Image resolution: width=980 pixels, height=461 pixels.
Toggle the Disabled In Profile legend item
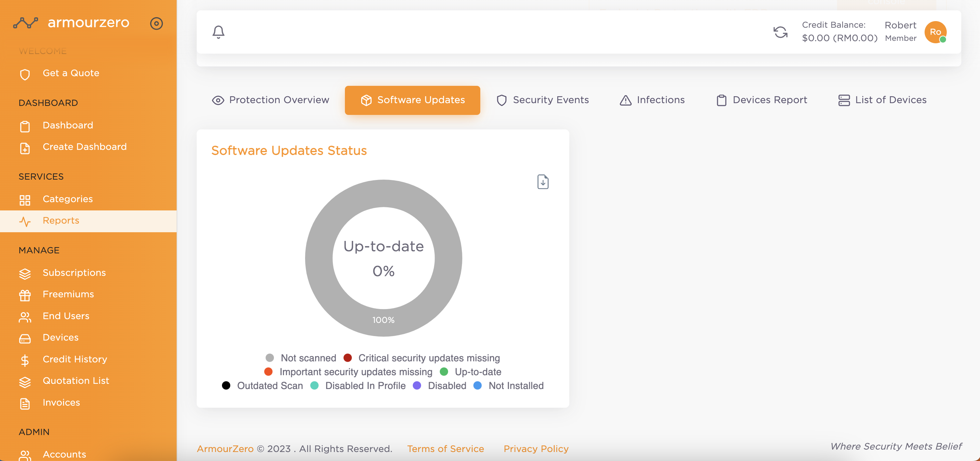pos(358,386)
